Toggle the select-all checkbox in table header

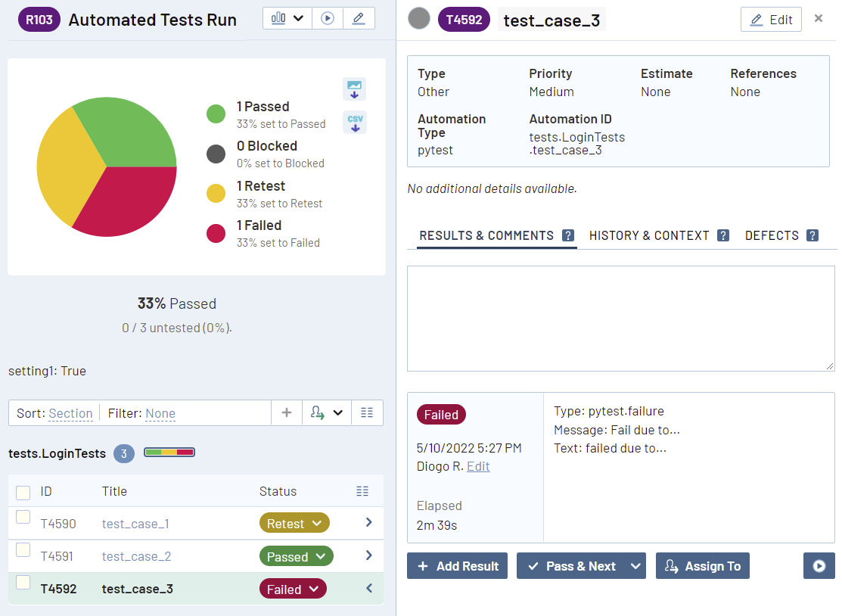tap(23, 493)
